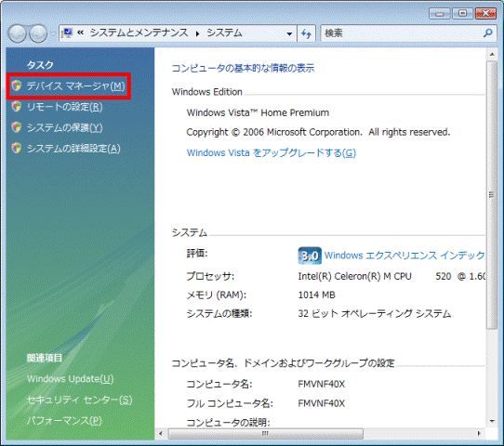
Task: Click the horizontal scrollbar thumb
Action: pyautogui.click(x=265, y=434)
